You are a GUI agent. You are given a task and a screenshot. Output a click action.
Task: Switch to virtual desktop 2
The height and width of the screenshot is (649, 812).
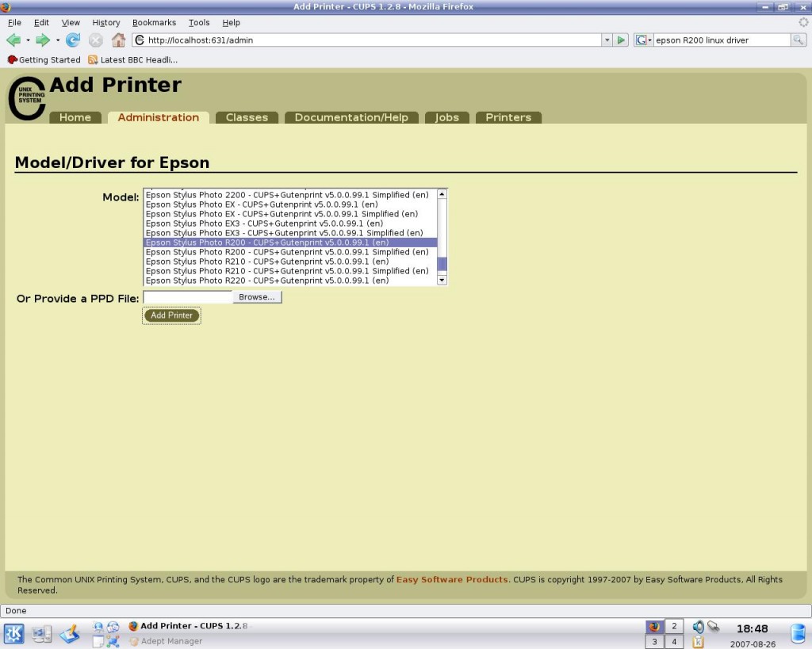click(x=674, y=626)
